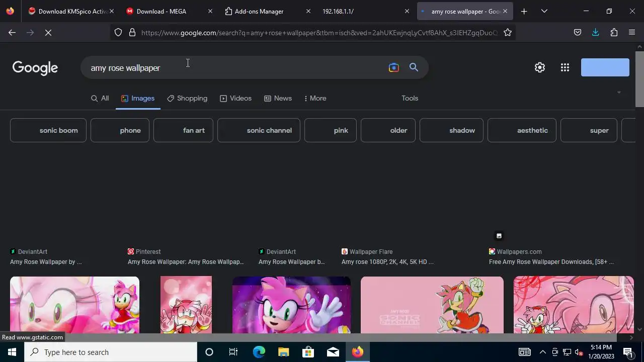The width and height of the screenshot is (644, 362).
Task: Open the purple Amy Rose waving thumbnail
Action: pos(291,305)
